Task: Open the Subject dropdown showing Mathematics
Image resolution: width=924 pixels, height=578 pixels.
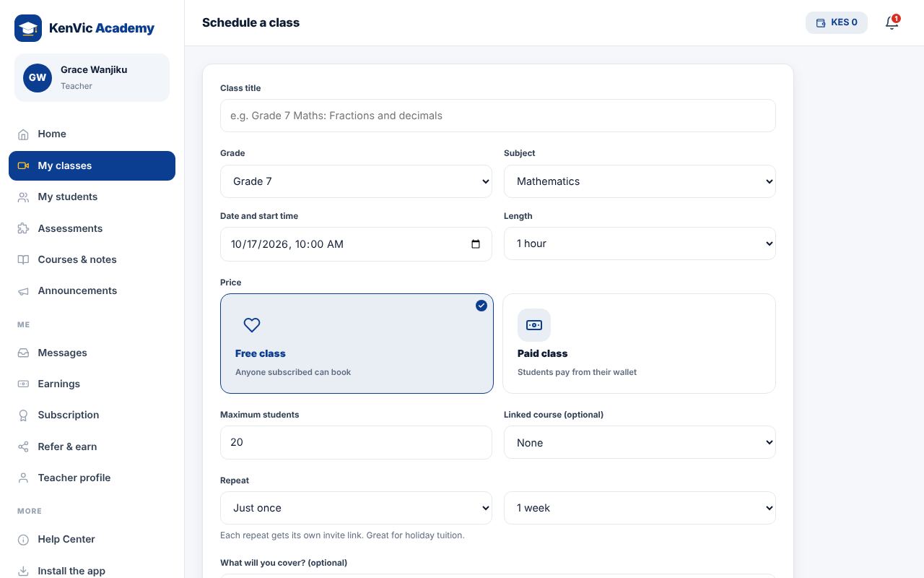Action: tap(640, 181)
